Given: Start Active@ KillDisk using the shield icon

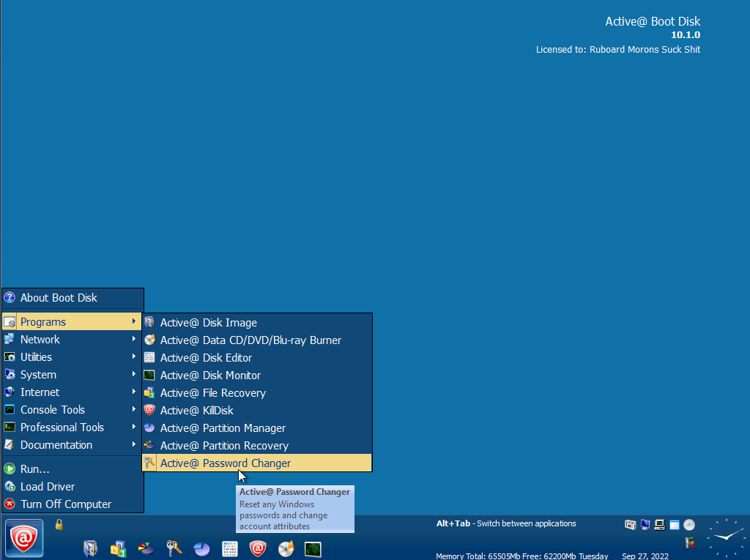Looking at the screenshot, I should point(257,548).
